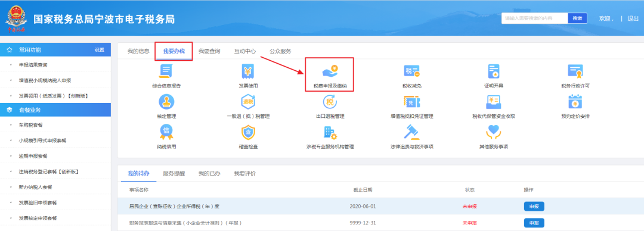This screenshot has height=231, width=644.
Task: Click 未申报 status in 居民企业 row
Action: [x=470, y=207]
